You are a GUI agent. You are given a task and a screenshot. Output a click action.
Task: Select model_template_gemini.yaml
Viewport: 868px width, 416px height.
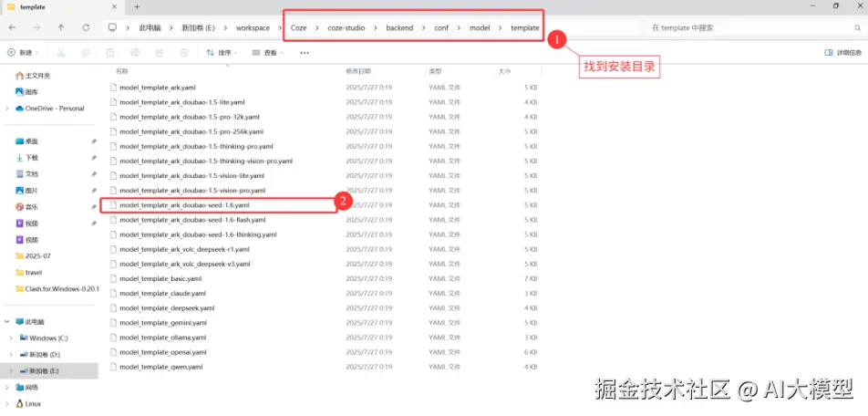click(x=163, y=322)
